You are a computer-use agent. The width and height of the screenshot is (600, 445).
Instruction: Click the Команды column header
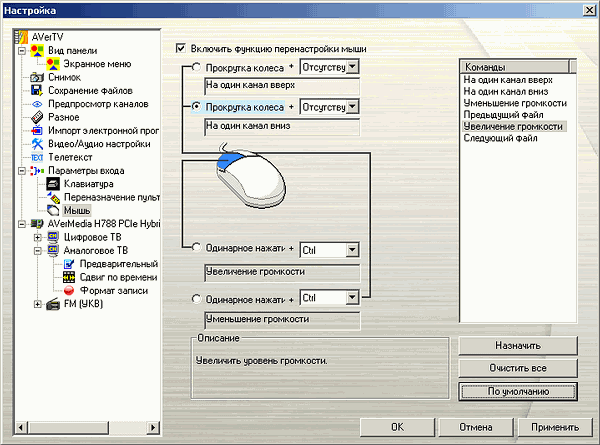point(515,64)
